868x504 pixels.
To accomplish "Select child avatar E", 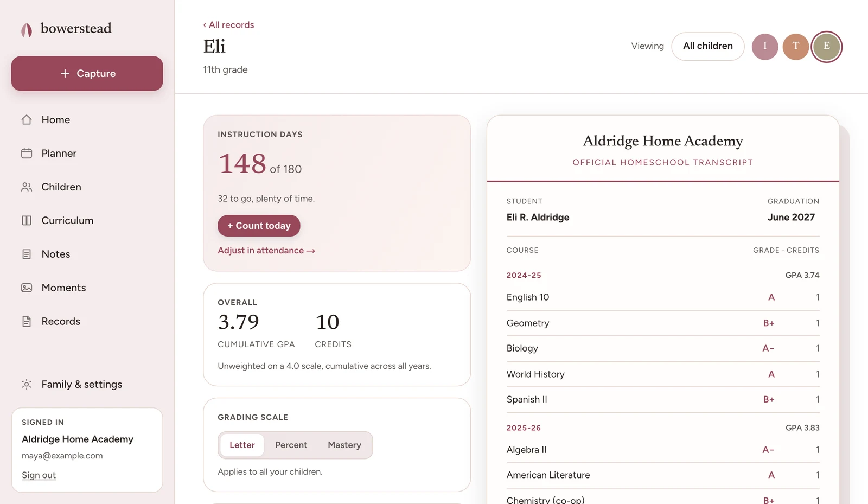I will click(827, 47).
